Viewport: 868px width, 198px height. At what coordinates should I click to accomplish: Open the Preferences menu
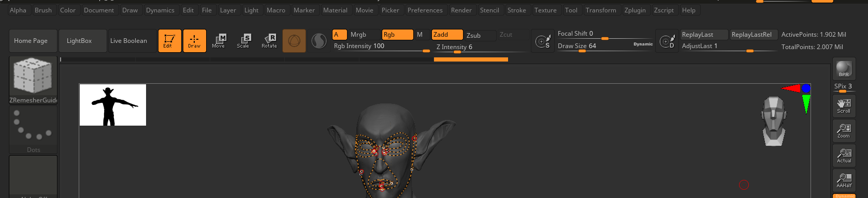[425, 10]
